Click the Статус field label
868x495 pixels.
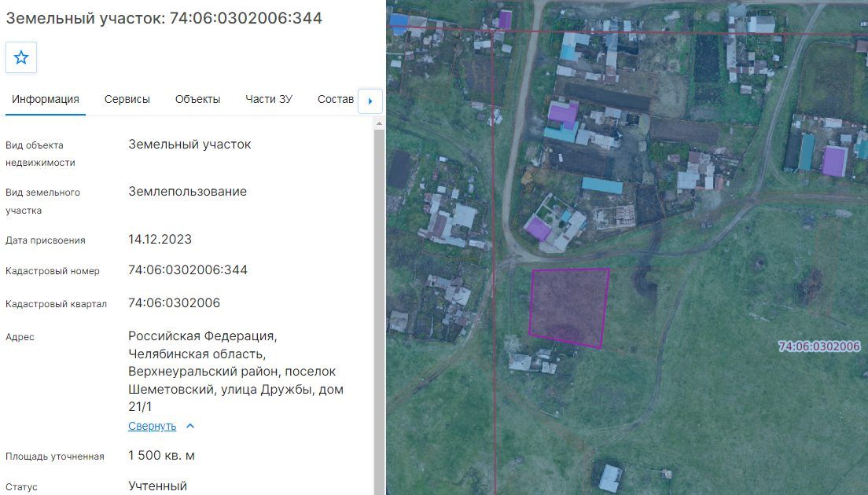21,486
